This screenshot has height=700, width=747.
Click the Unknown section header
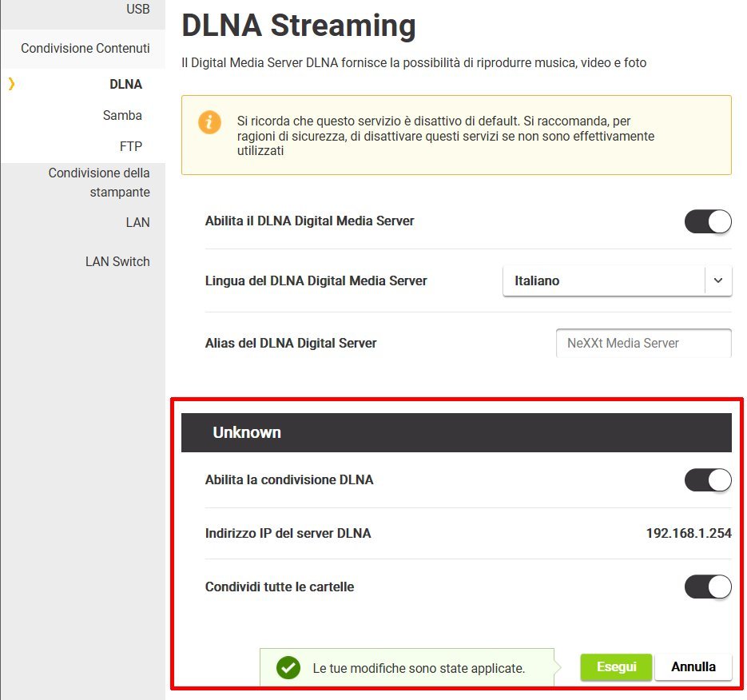pos(456,432)
